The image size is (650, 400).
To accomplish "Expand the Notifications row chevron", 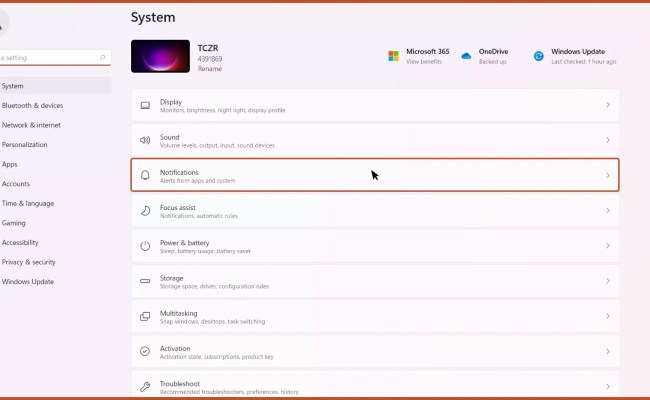I will [608, 175].
